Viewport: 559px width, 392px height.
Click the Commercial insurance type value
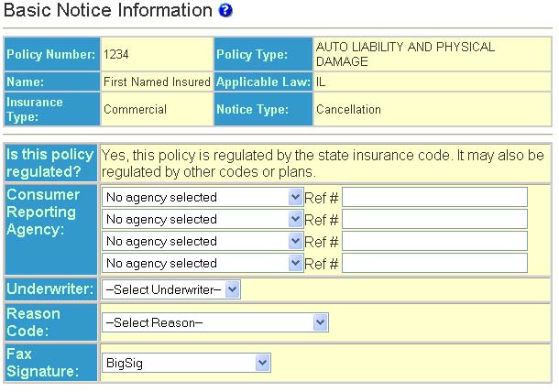135,109
